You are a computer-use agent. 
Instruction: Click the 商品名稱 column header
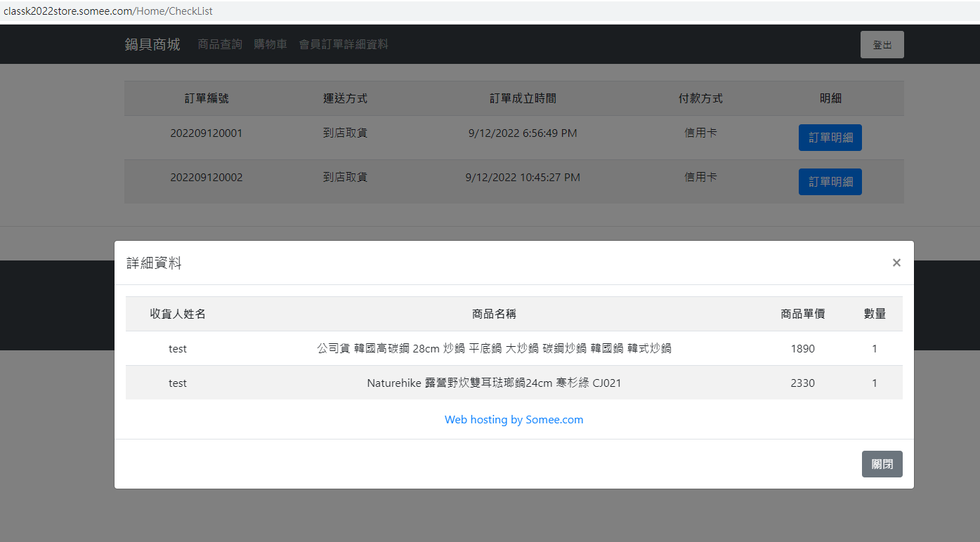click(x=495, y=314)
